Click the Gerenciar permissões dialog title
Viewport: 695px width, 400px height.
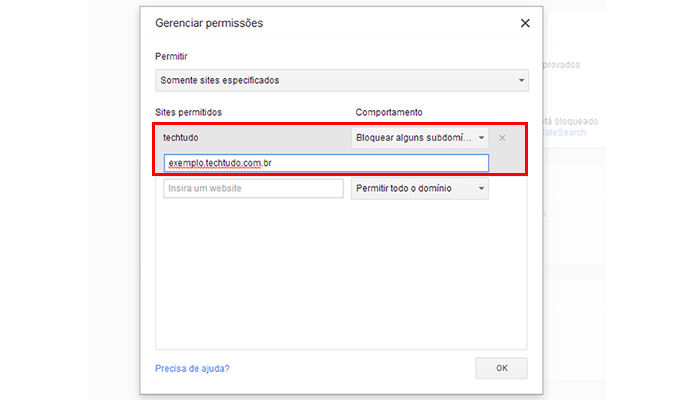point(209,23)
